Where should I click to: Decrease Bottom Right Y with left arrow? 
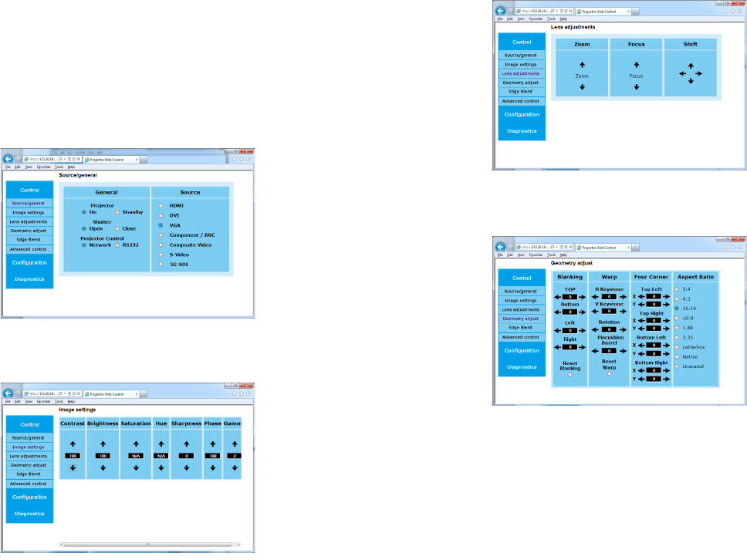point(641,379)
